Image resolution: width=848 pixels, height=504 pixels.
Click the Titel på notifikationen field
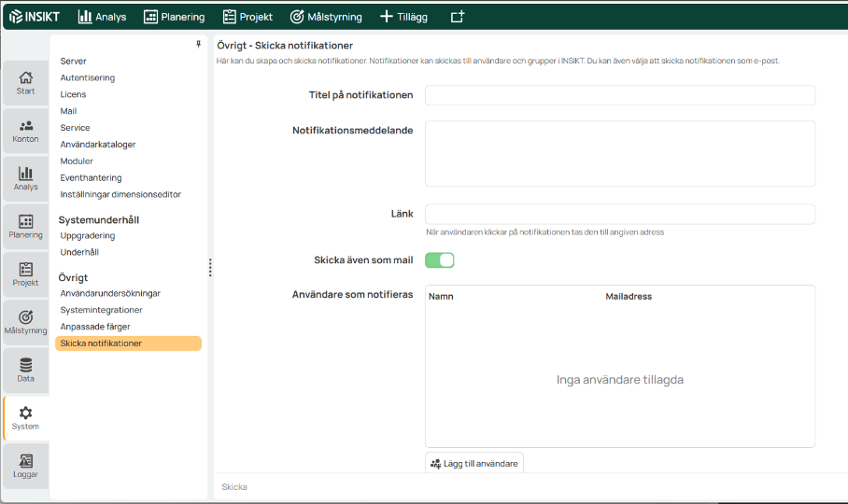click(620, 95)
